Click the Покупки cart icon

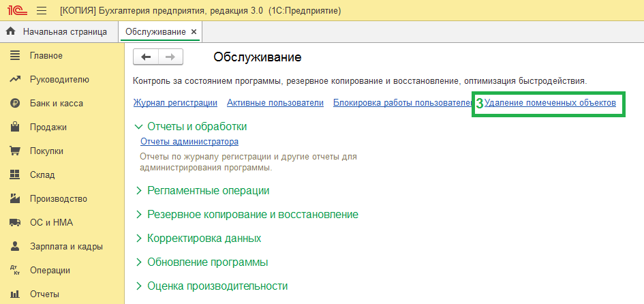(x=15, y=151)
